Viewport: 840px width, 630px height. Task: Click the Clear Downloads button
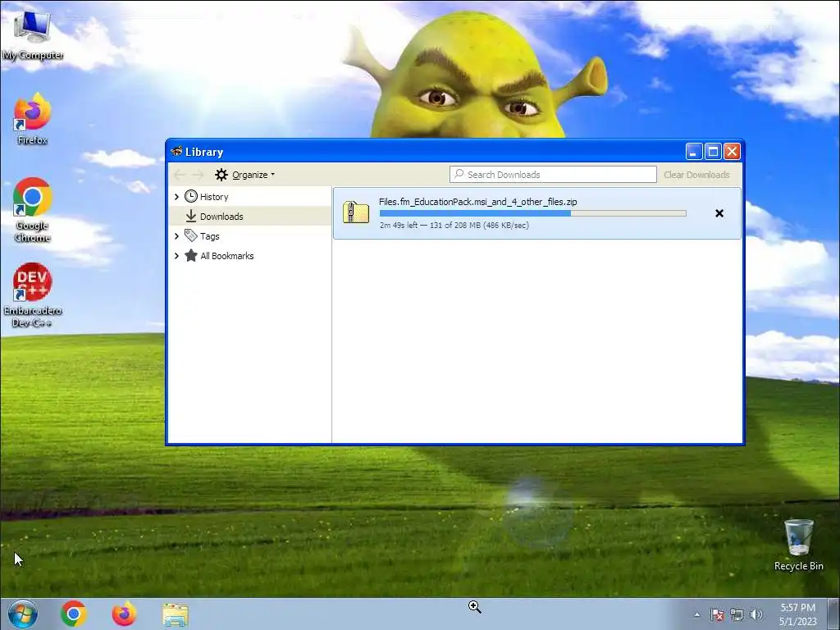pyautogui.click(x=696, y=175)
